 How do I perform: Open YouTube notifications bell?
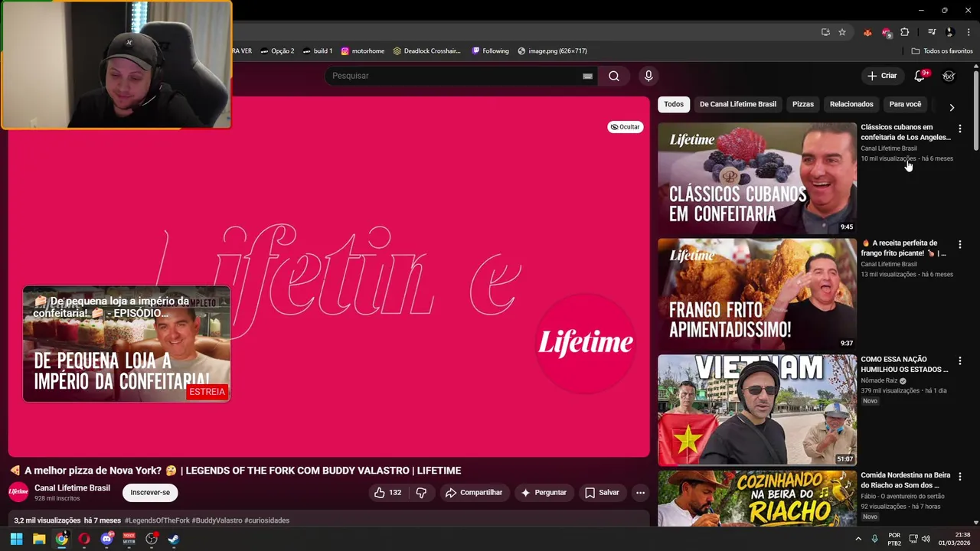point(921,76)
